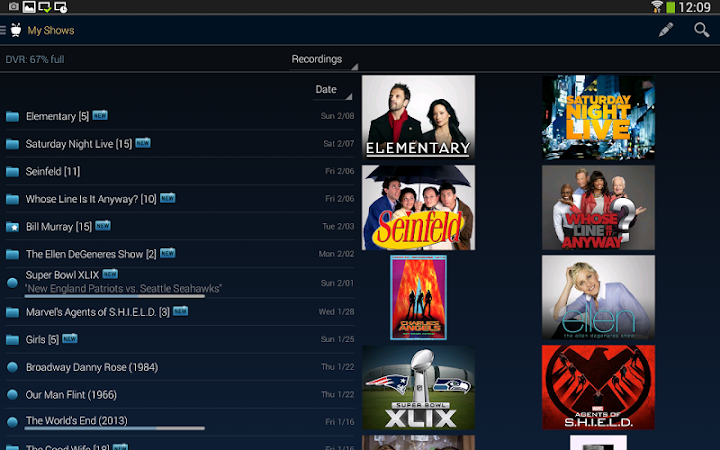Screen dimensions: 720x450
Task: Open the Date sort dropdown
Action: [332, 90]
